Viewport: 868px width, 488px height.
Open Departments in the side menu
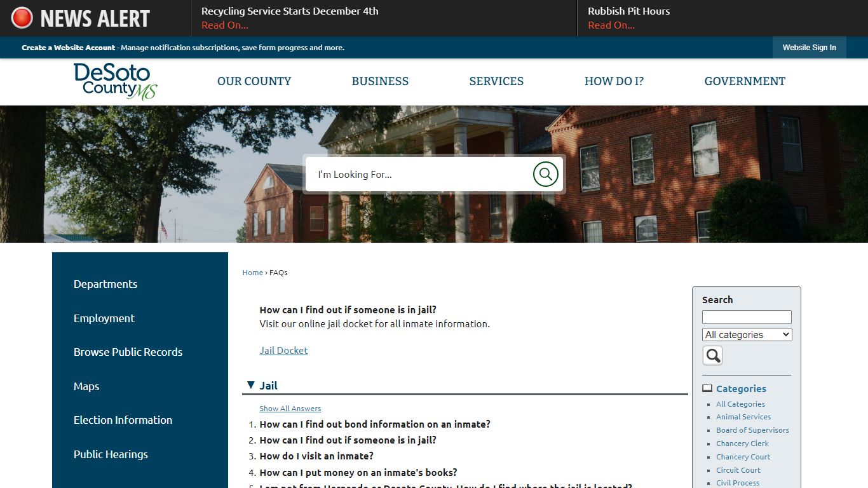105,284
